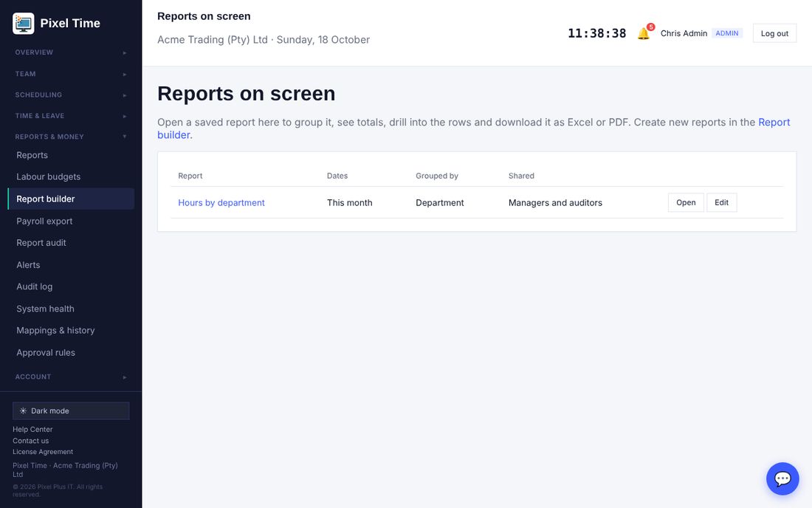
Task: Go to Labour budgets
Action: 71,177
